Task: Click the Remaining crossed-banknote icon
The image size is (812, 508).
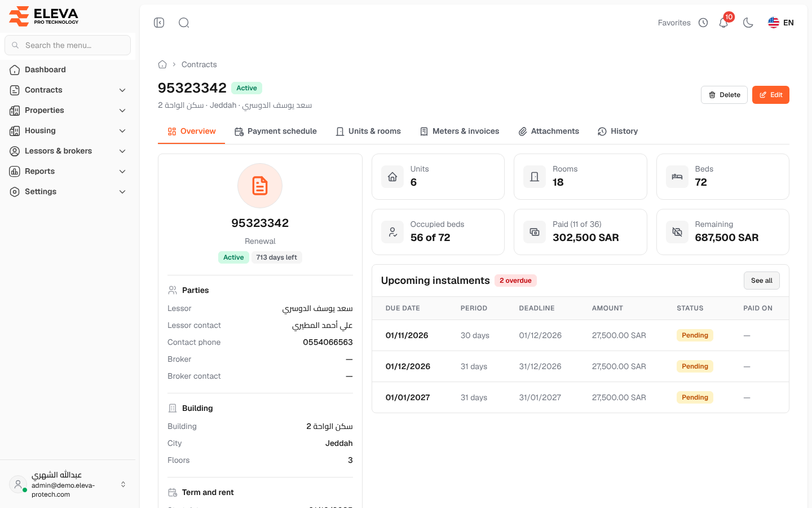Action: click(677, 232)
